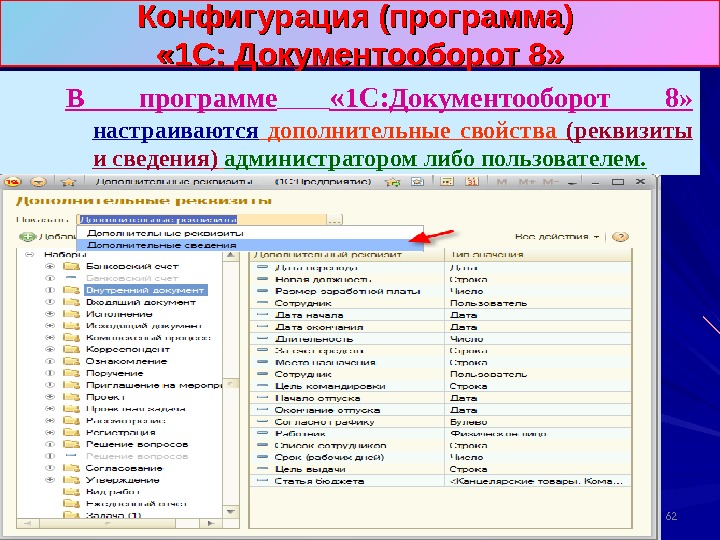
Task: Expand the Входящий документ node
Action: (50, 302)
